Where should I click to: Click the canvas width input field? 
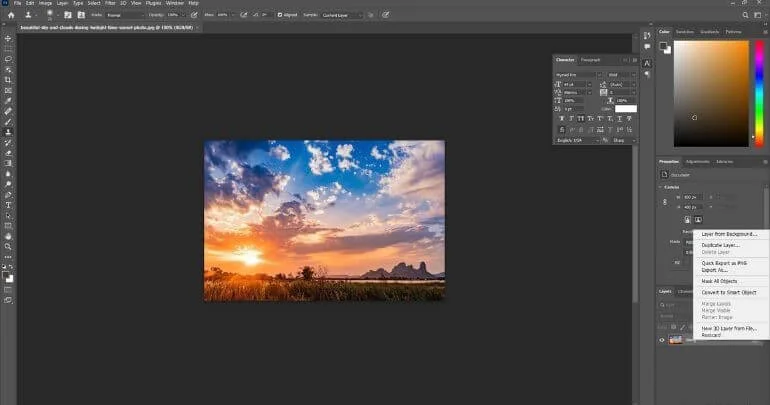click(x=693, y=197)
